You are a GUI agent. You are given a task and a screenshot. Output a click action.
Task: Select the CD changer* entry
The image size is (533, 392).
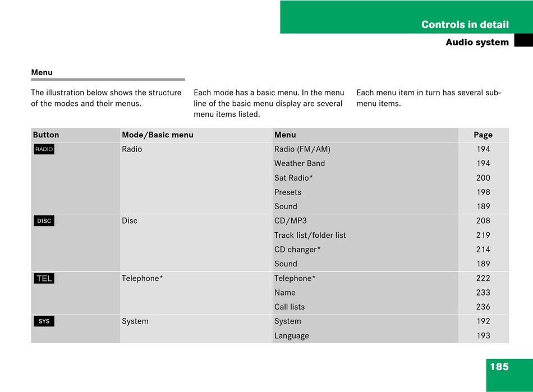click(297, 250)
